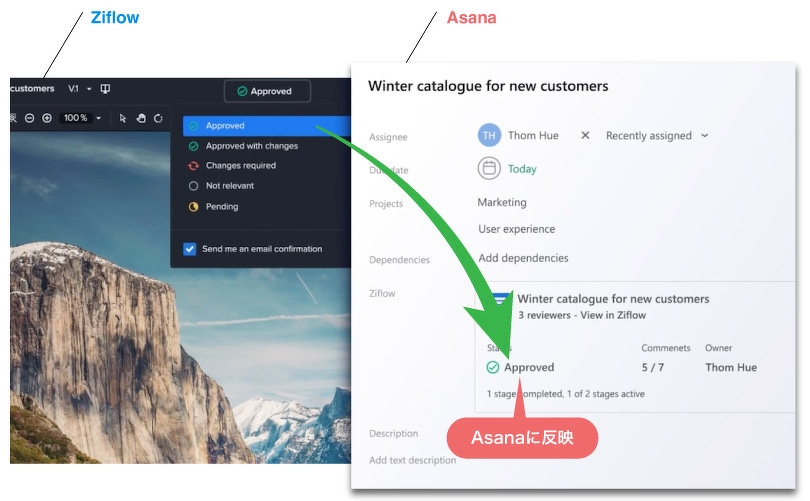Select Approved with changes menu option

tap(243, 146)
